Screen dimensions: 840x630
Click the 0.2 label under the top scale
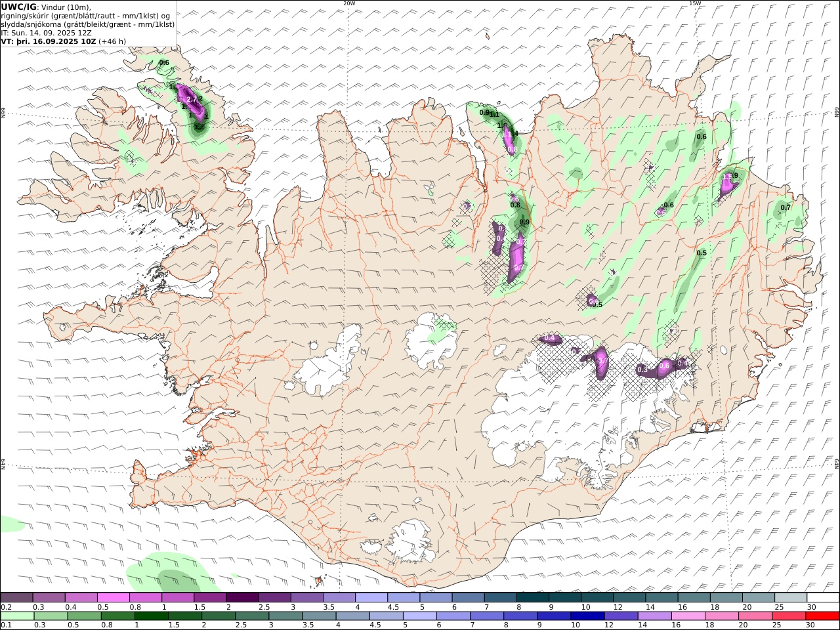pos(5,607)
